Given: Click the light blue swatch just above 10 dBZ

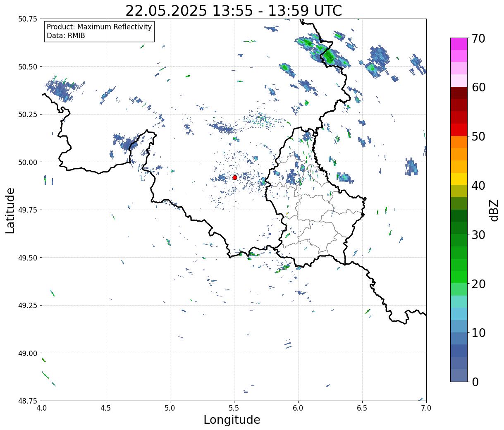Looking at the screenshot, I should [x=459, y=326].
